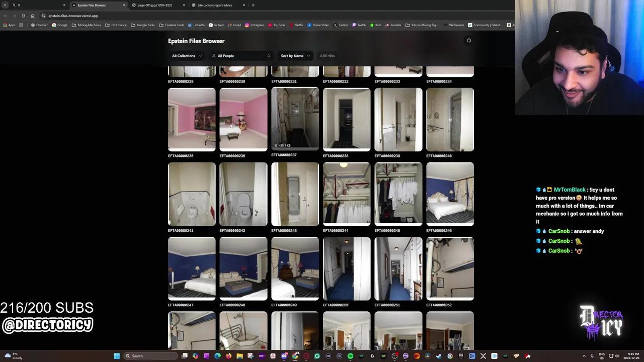The height and width of the screenshot is (362, 644).
Task: Open the LinkedIn bookmark
Action: point(196,25)
